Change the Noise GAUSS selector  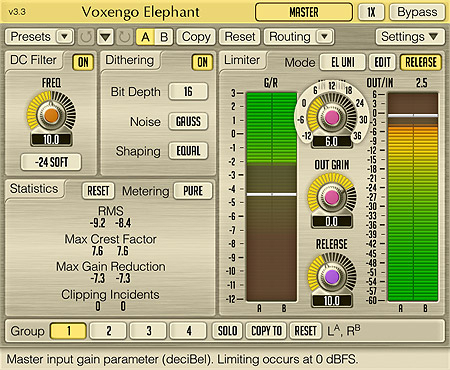pos(188,121)
